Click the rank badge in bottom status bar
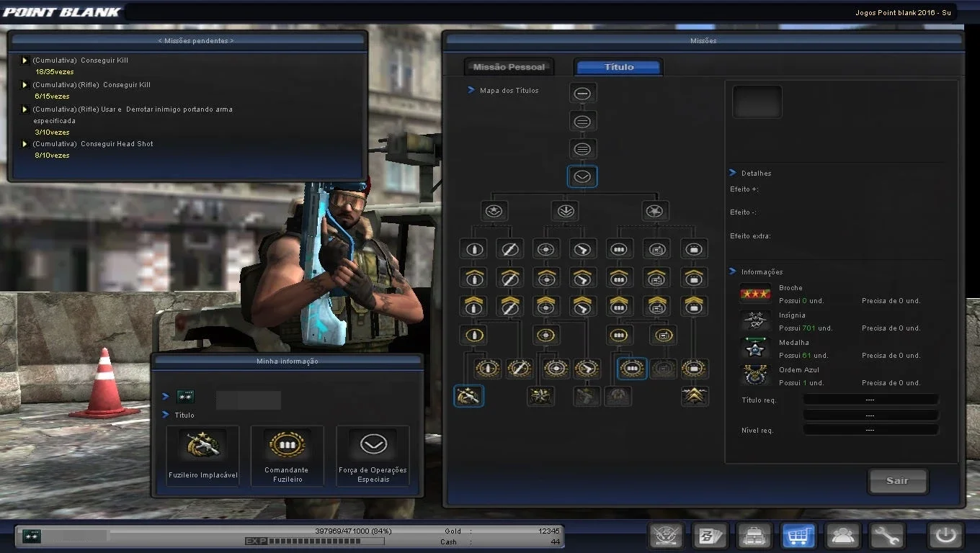 (32, 536)
